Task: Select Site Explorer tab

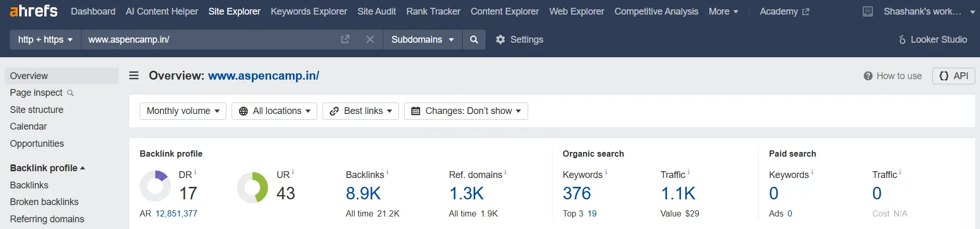Action: tap(234, 11)
